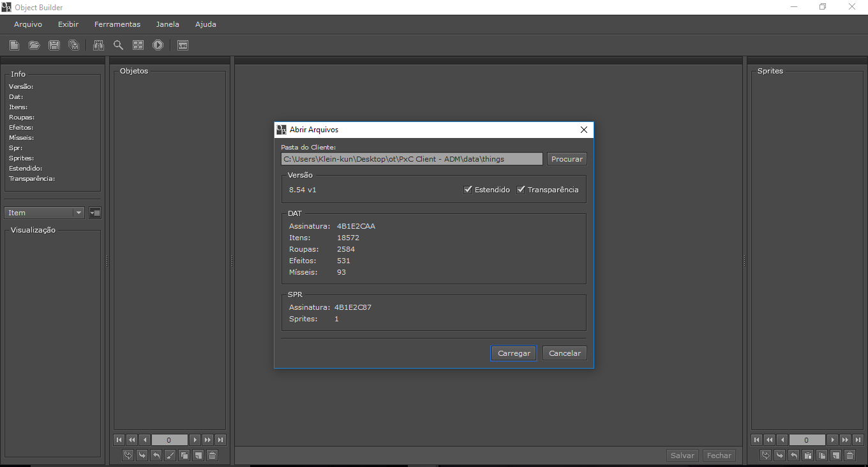The height and width of the screenshot is (467, 868).
Task: Click the paste clipboard icon under Sprites
Action: click(x=807, y=456)
